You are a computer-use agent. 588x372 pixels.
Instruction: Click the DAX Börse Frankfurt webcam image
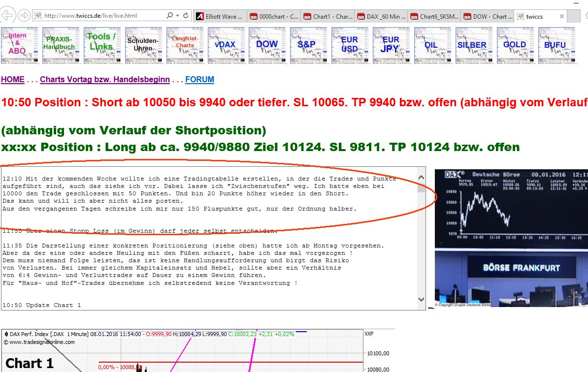[511, 238]
